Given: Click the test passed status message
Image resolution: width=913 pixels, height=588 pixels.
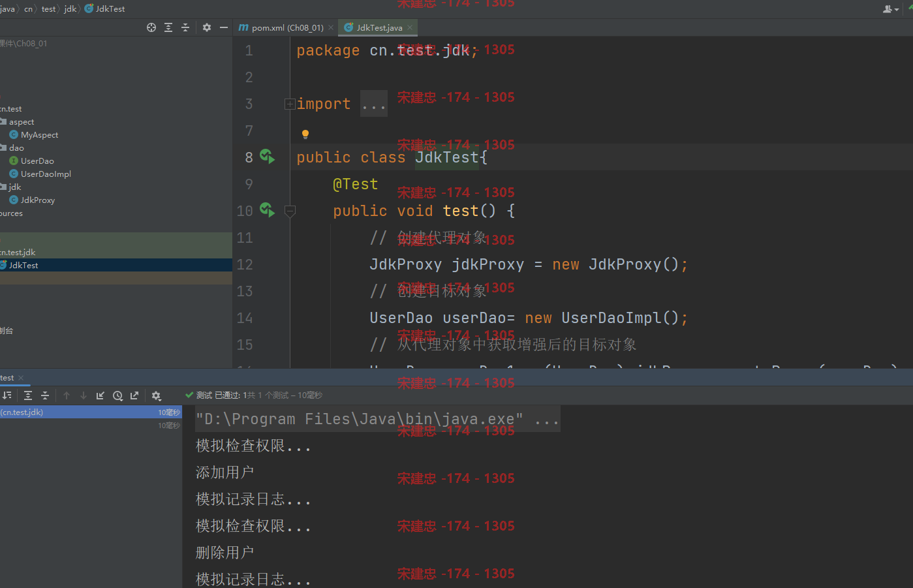Looking at the screenshot, I should coord(255,395).
